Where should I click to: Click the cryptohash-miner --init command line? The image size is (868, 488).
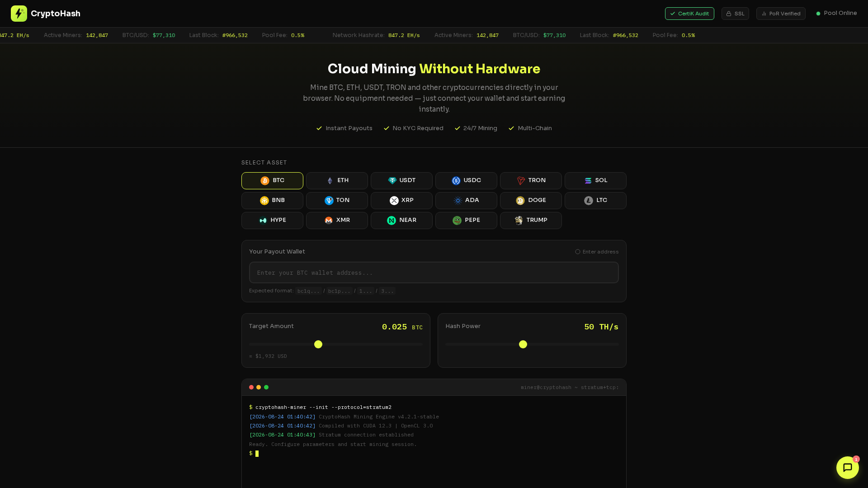pos(321,408)
